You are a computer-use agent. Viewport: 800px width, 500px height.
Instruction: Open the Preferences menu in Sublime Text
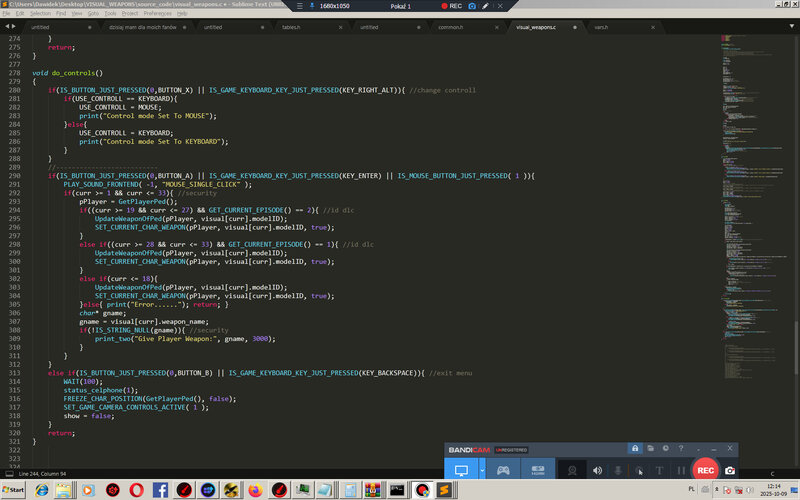[158, 14]
